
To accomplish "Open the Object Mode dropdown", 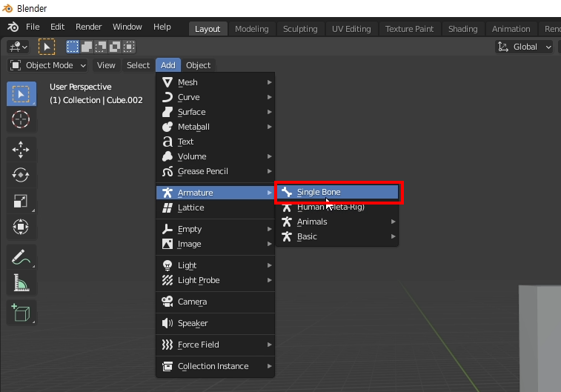I will (x=47, y=65).
